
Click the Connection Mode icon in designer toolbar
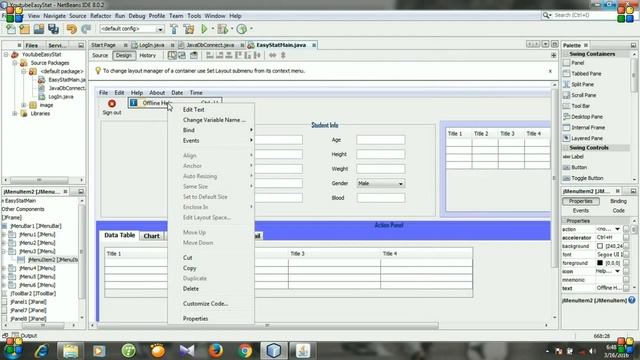point(182,55)
